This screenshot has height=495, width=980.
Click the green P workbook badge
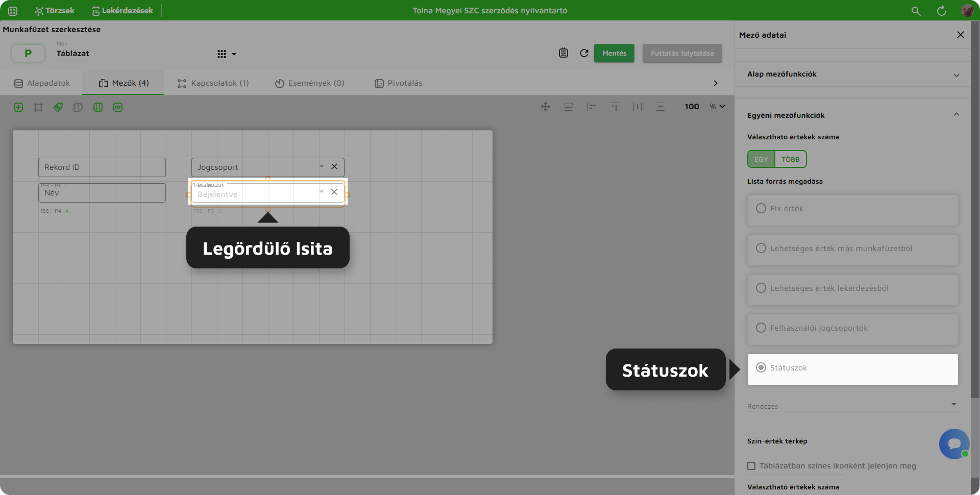coord(28,53)
